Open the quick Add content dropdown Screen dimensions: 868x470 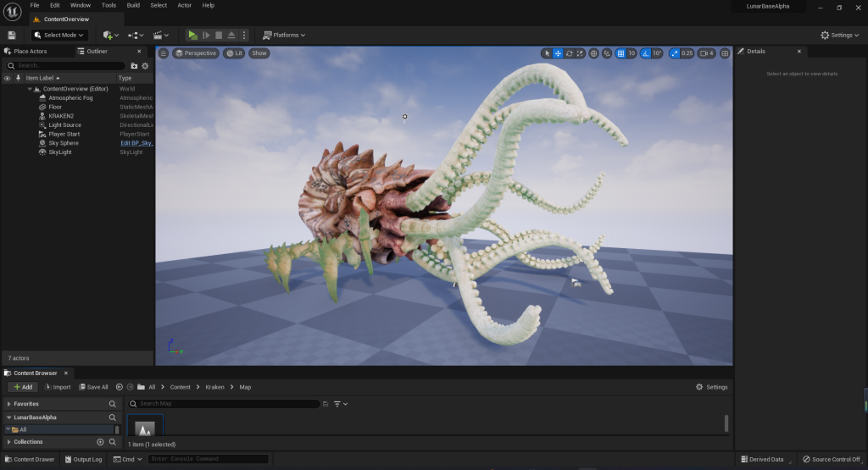pos(111,35)
